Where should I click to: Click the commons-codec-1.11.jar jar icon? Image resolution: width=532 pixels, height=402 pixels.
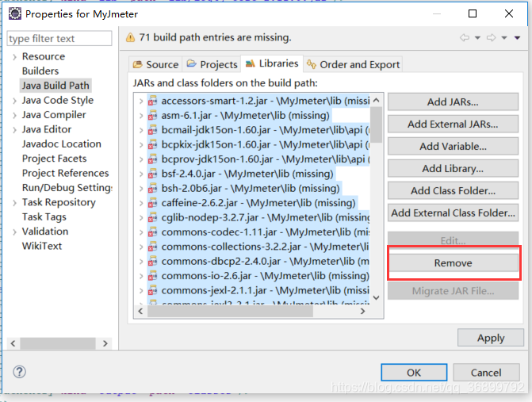point(153,232)
